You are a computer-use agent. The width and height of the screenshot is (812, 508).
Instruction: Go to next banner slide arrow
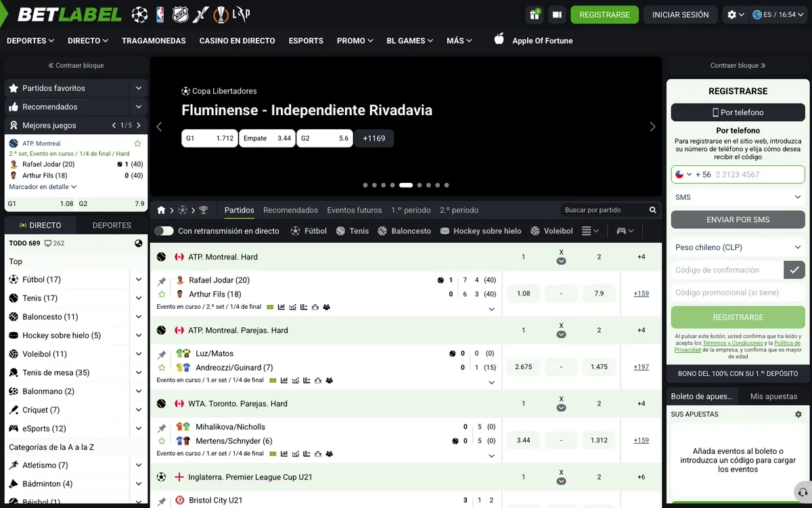(652, 127)
